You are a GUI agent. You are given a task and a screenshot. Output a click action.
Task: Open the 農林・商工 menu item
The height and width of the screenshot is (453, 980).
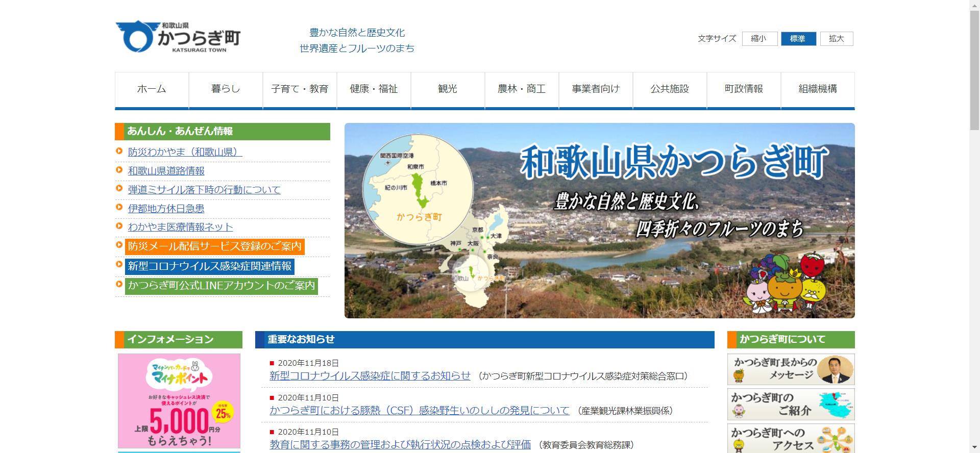tap(522, 90)
